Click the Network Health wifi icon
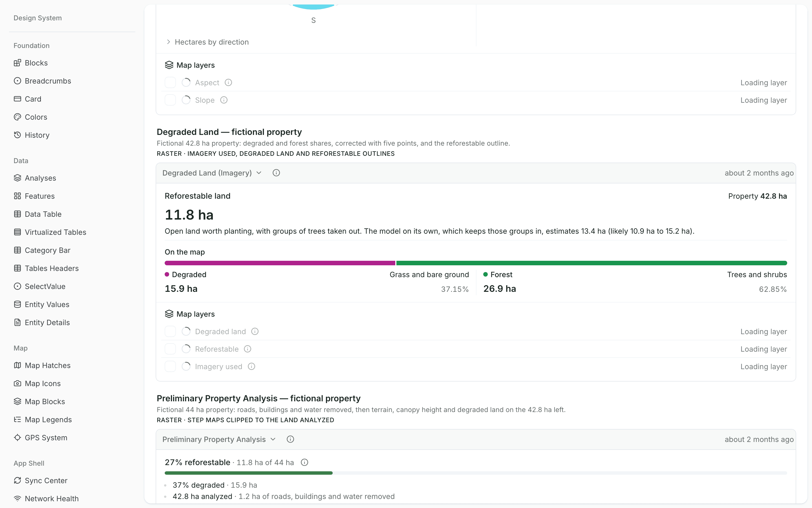812x508 pixels. coord(17,499)
